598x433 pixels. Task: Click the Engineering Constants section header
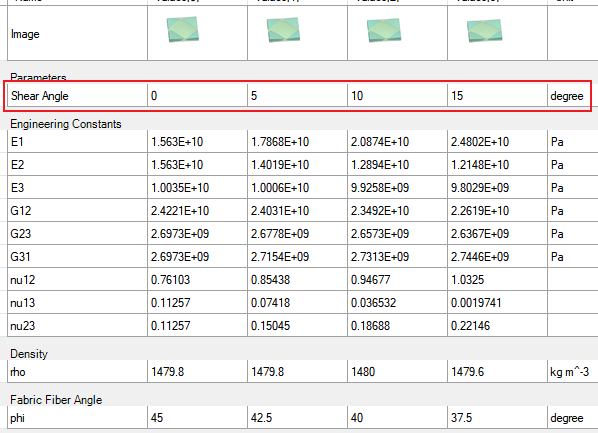tap(66, 124)
